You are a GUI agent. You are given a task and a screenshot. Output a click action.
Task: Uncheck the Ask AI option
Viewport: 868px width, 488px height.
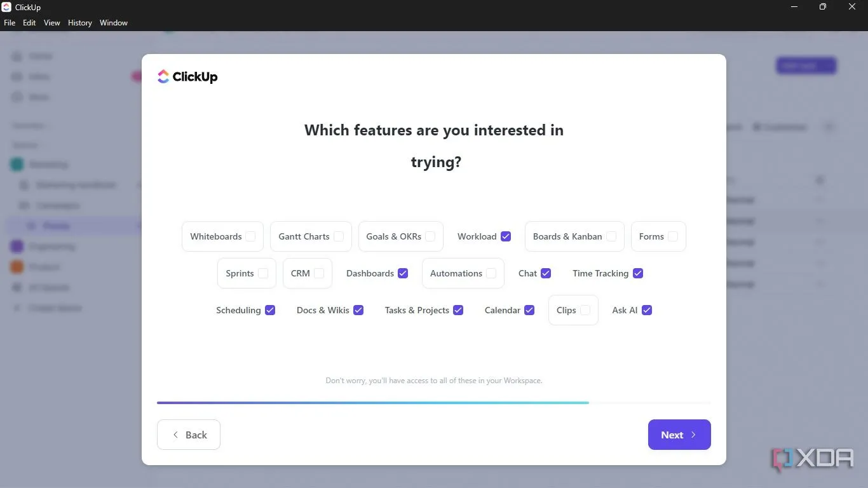click(x=647, y=310)
